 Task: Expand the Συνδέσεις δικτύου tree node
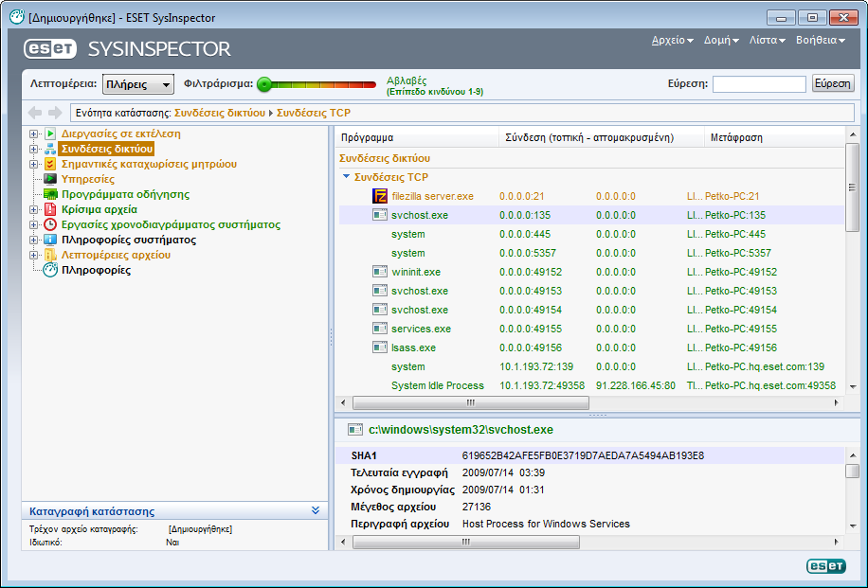pos(34,149)
